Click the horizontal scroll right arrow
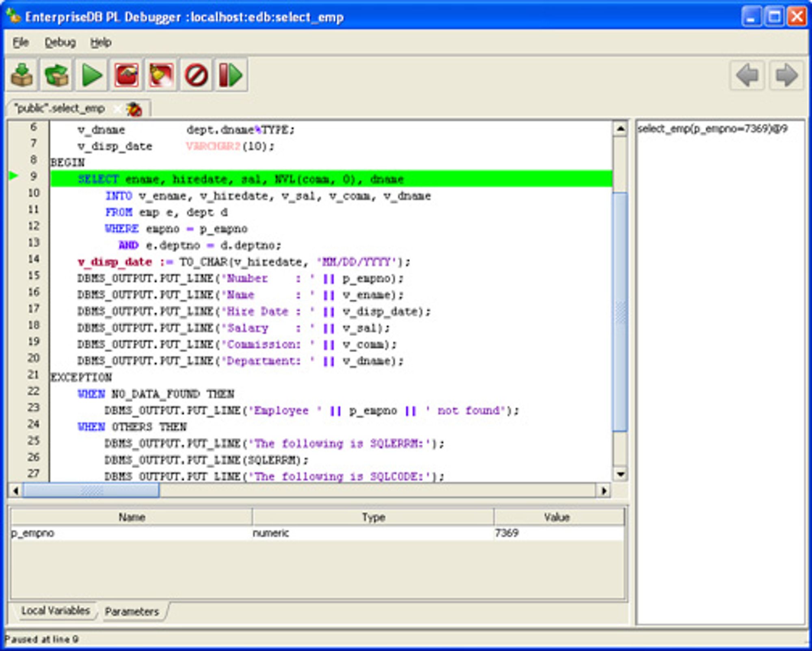The height and width of the screenshot is (651, 812). coord(604,491)
